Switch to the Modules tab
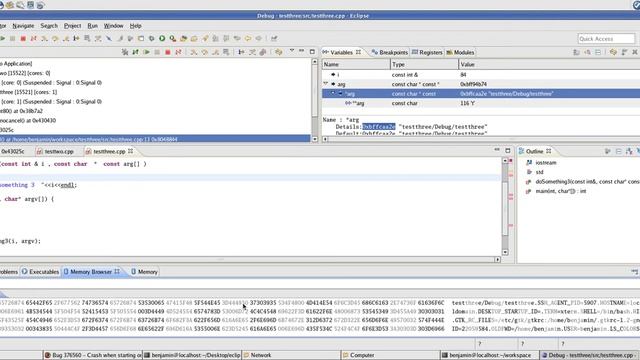 point(460,53)
